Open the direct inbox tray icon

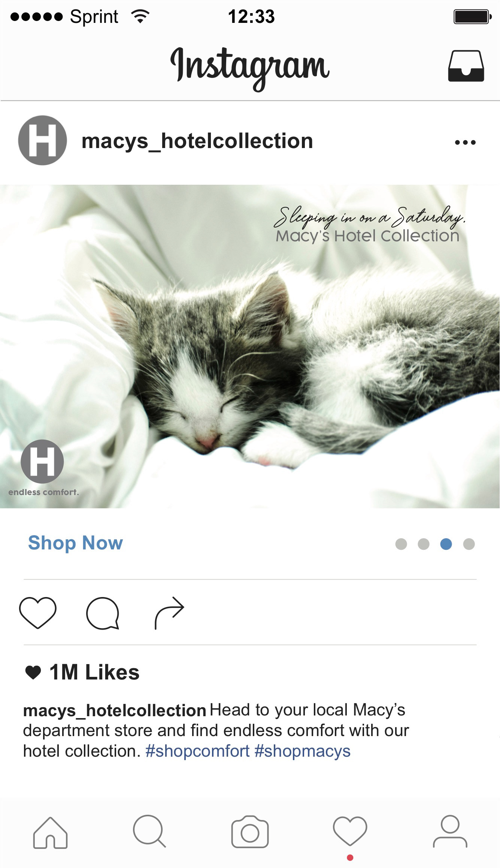(466, 66)
